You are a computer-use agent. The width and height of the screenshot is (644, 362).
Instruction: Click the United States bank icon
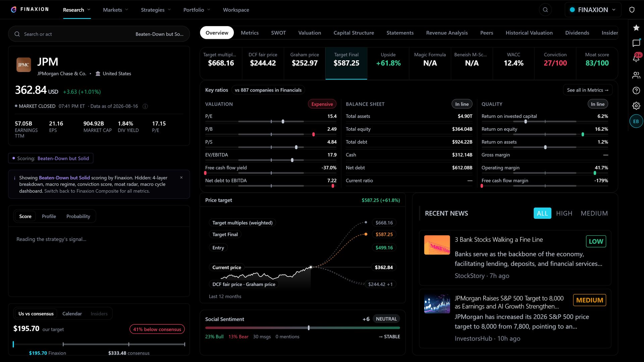tap(98, 73)
